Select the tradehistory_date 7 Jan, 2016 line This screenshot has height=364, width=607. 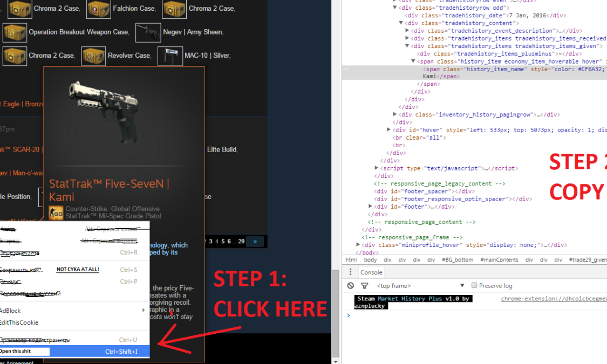click(486, 15)
